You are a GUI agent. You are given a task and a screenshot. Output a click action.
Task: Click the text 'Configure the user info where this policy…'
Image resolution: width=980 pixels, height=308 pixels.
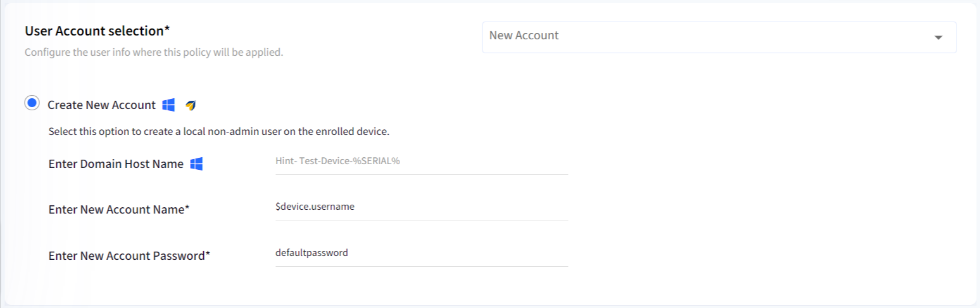click(154, 52)
